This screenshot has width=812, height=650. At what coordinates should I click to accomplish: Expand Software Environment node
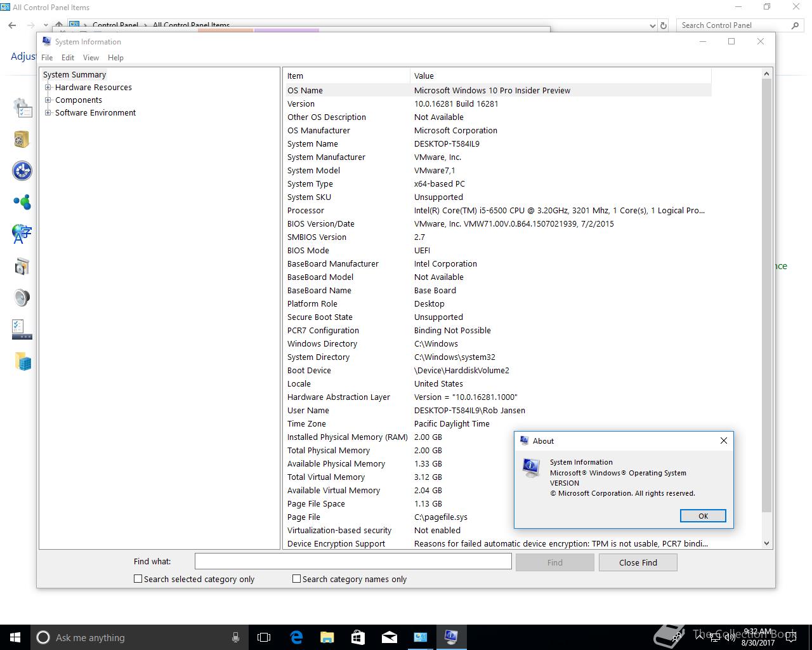[x=48, y=113]
